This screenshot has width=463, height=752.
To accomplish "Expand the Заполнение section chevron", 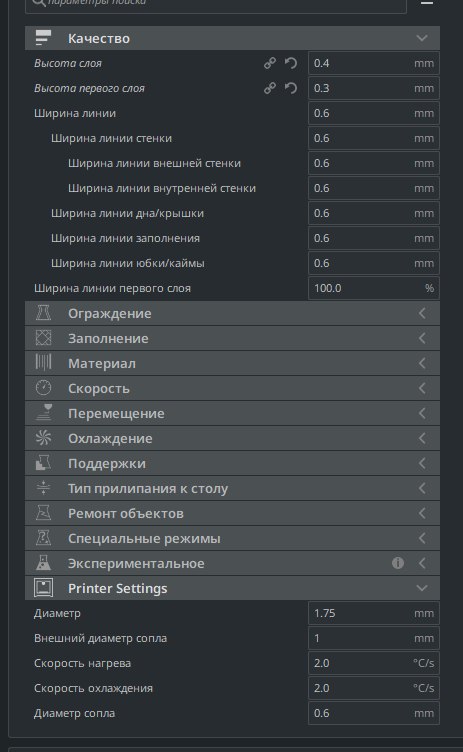I will pyautogui.click(x=422, y=338).
